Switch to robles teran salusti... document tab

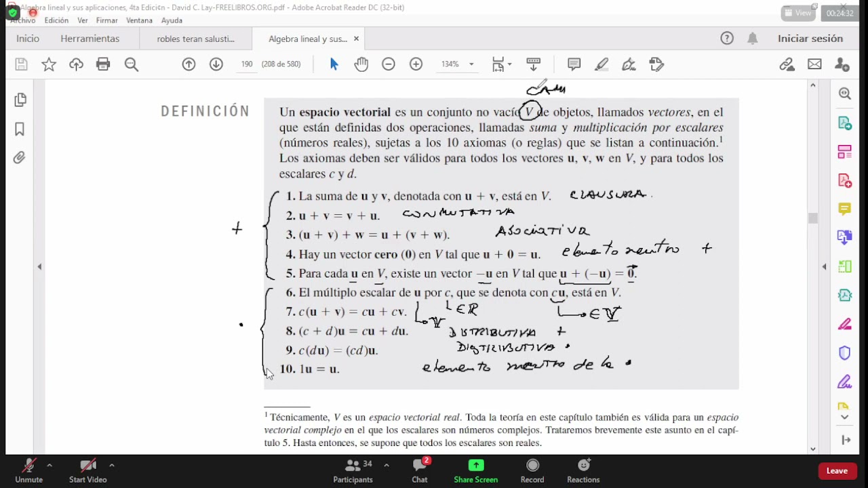pos(195,39)
